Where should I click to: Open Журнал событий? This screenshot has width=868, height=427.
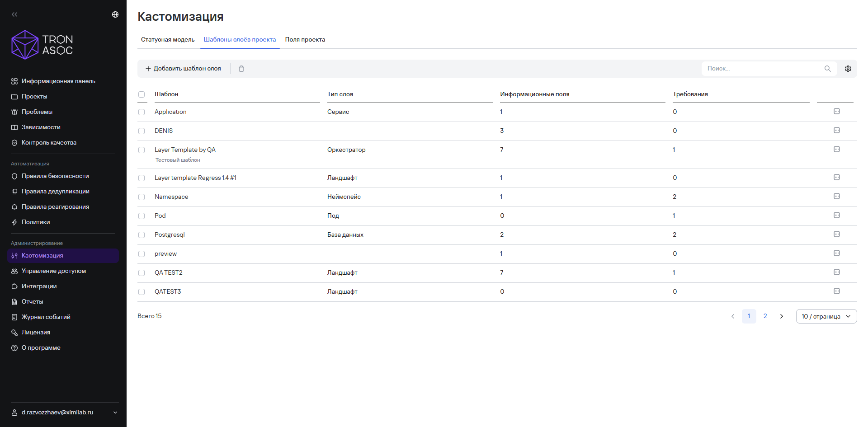(63, 317)
